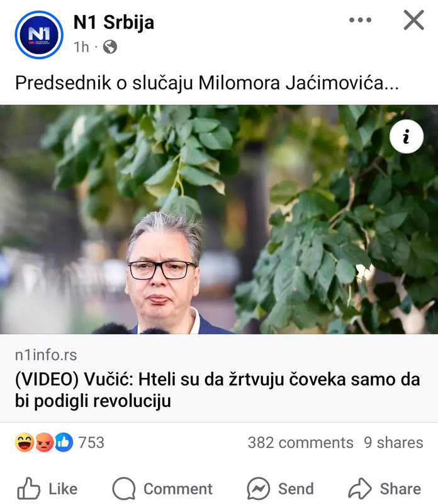Open the N1 Srbija page name
438x504 pixels.
114,23
